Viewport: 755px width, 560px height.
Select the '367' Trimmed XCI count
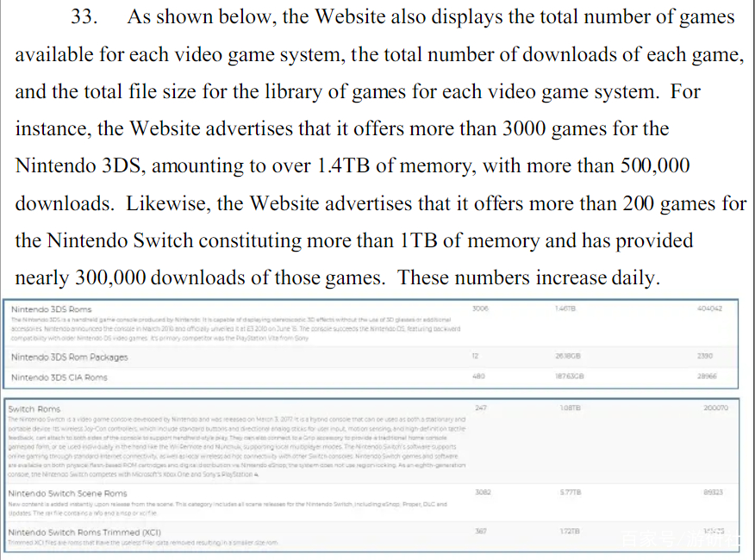point(481,531)
